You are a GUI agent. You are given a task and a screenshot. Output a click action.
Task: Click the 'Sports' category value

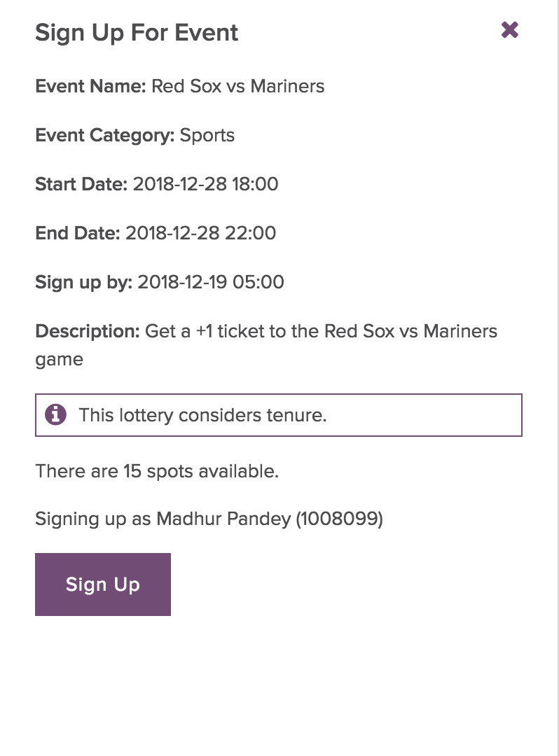pyautogui.click(x=207, y=135)
